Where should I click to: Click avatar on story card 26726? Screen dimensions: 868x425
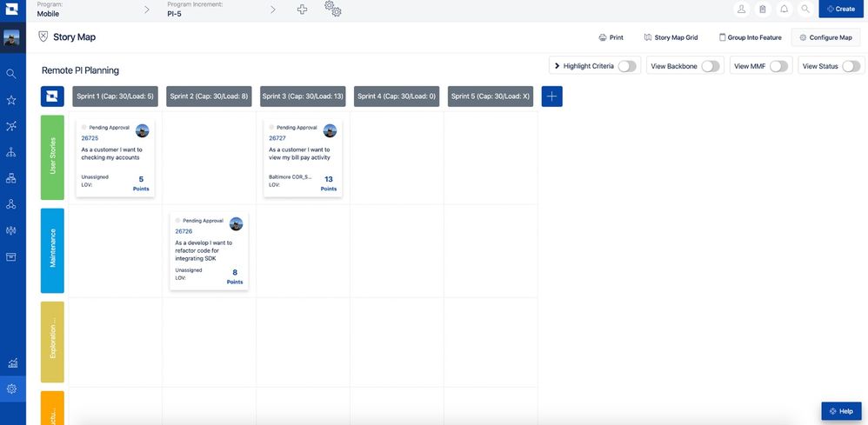(237, 224)
